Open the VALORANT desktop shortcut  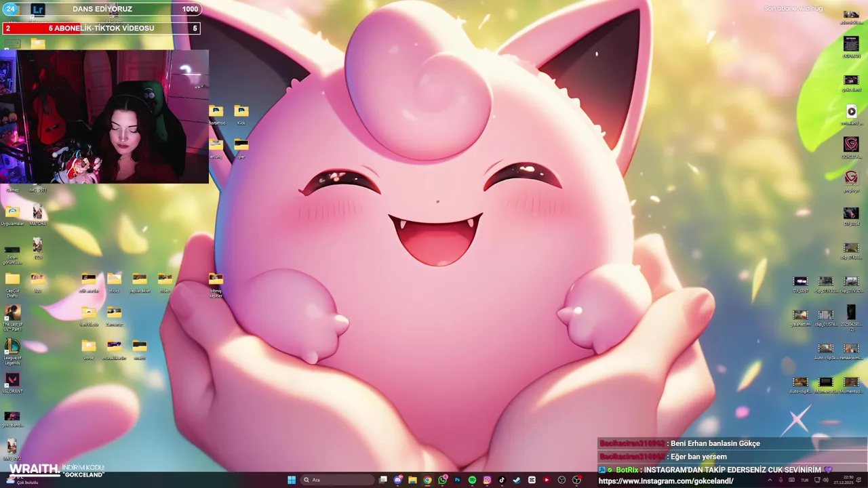coord(12,383)
